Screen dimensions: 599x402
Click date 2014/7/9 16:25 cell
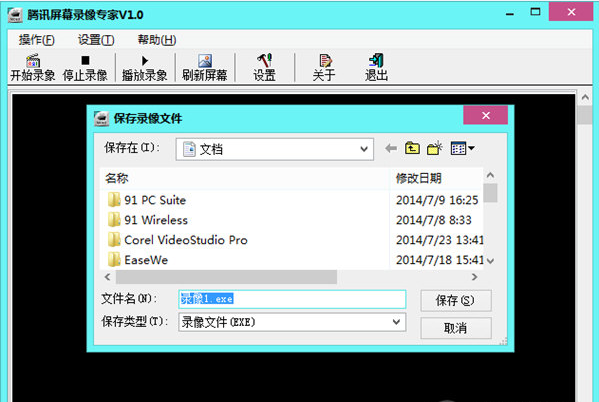437,200
